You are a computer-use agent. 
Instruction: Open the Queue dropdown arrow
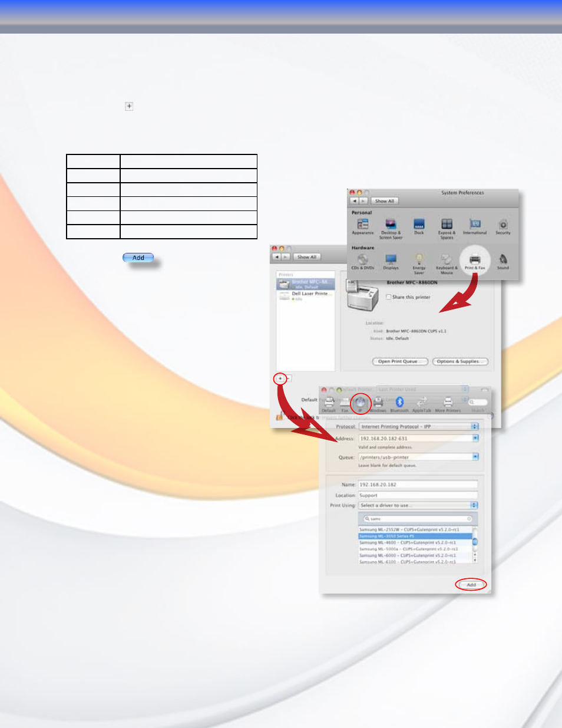[475, 457]
